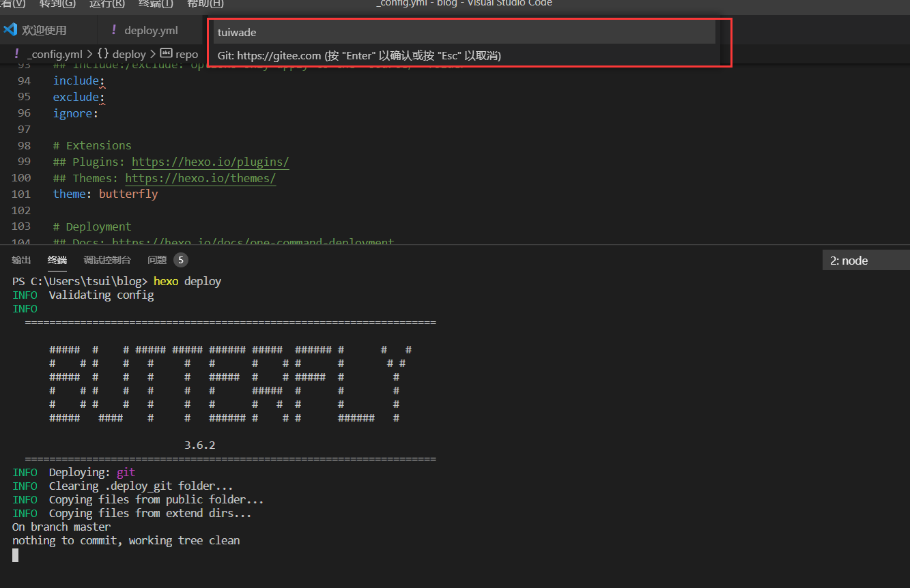The image size is (910, 588).
Task: Click line number 101 in the gutter
Action: point(20,194)
